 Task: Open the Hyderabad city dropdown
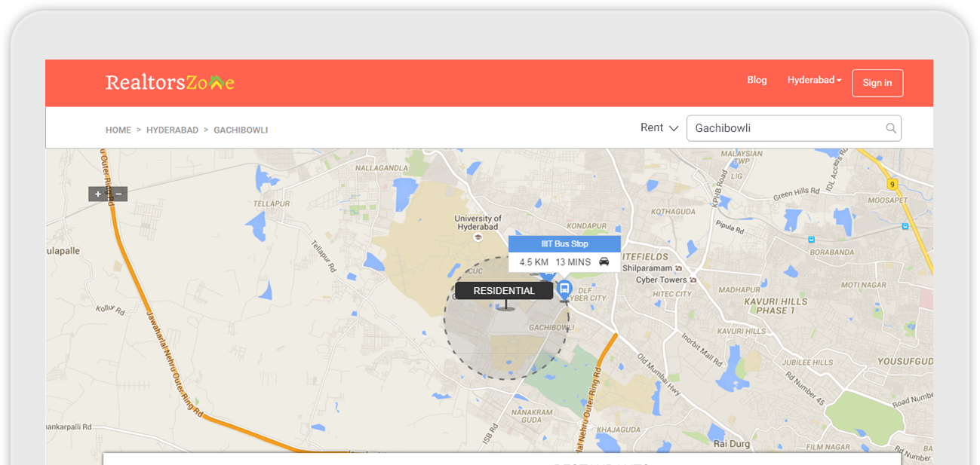coord(814,81)
